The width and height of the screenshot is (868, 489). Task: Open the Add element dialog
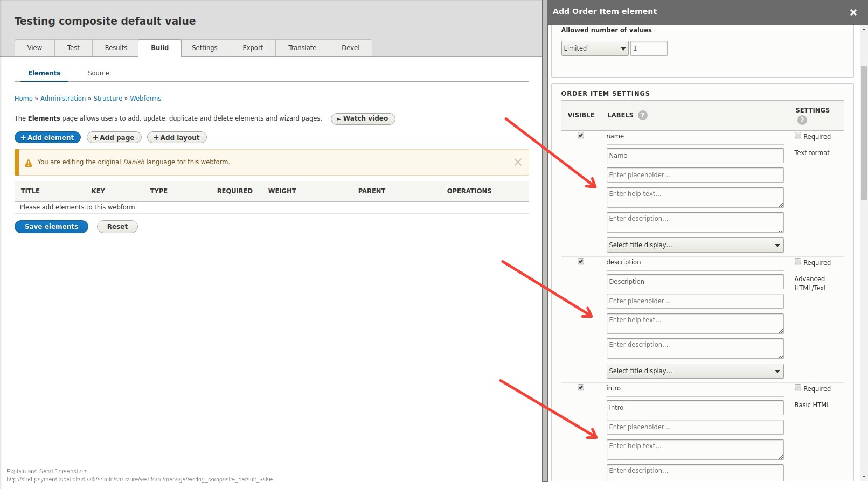[47, 137]
